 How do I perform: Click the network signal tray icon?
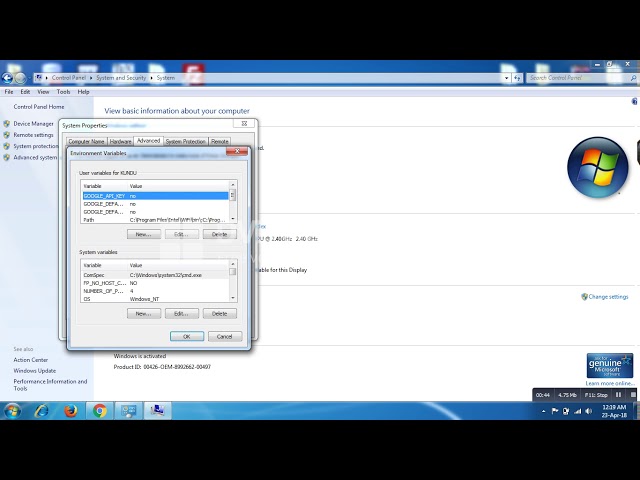click(577, 411)
